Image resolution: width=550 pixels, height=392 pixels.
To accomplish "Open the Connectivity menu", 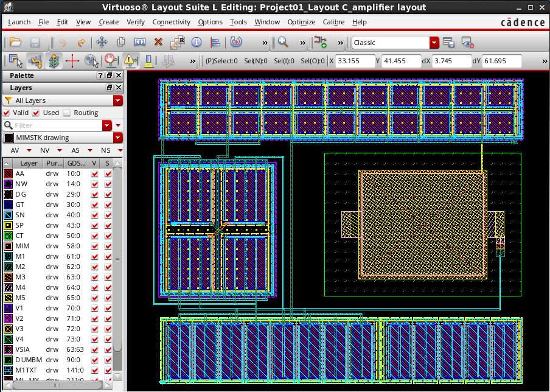I will (x=171, y=22).
